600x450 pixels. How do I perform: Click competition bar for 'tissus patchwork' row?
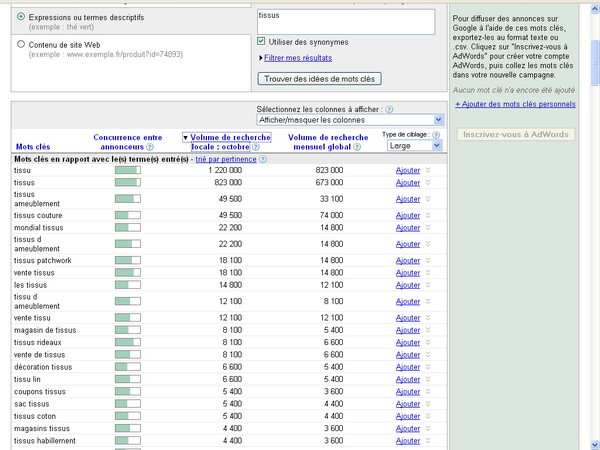[128, 260]
